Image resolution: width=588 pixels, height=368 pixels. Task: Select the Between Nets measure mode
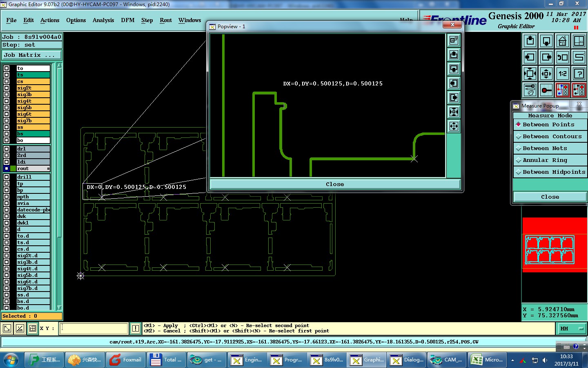click(x=550, y=148)
